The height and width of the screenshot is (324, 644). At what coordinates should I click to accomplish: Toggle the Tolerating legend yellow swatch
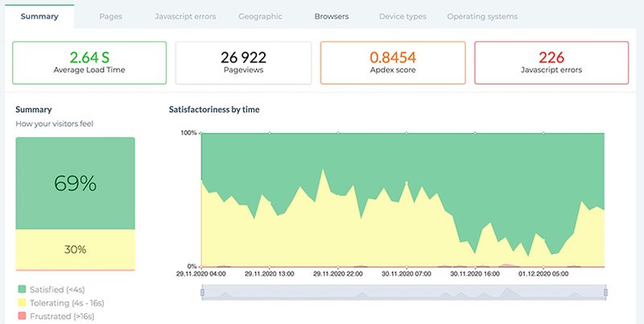[22, 303]
